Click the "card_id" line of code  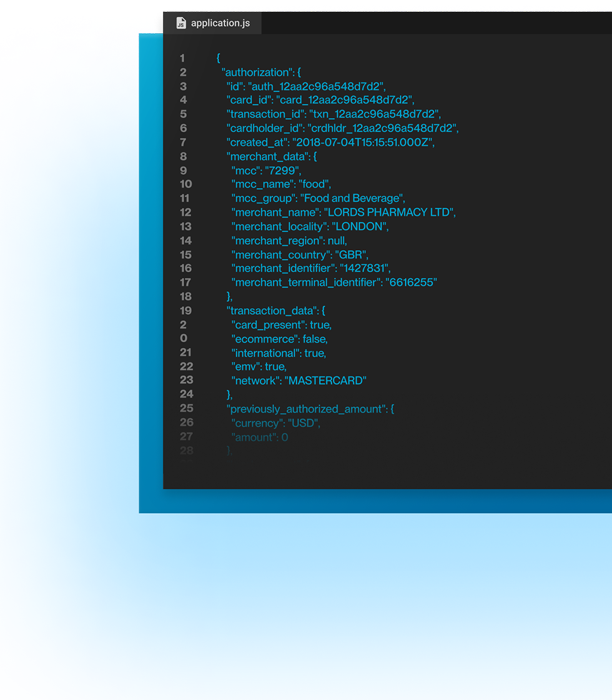pos(320,100)
